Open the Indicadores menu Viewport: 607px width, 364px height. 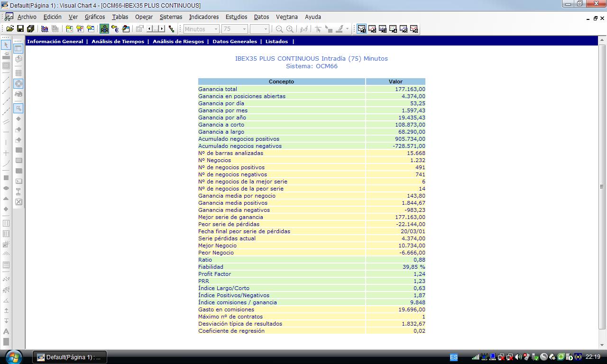pos(204,17)
